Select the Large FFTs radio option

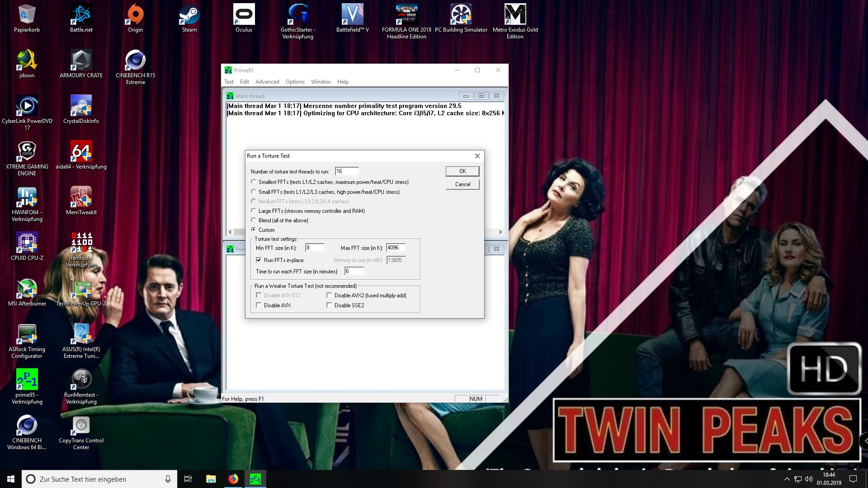(x=254, y=211)
